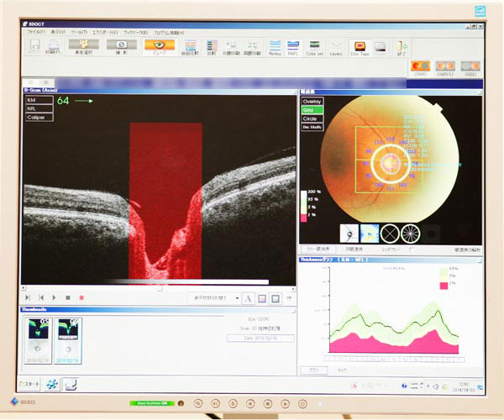Open the Bookmark menu

[x=135, y=33]
